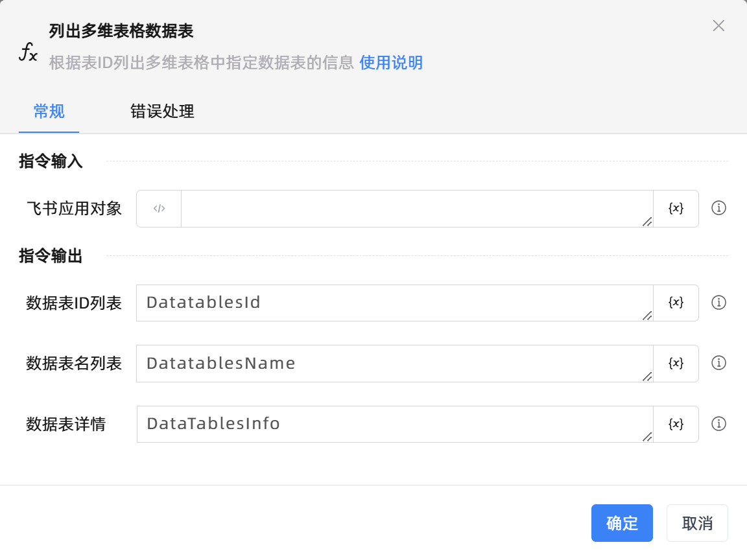Close the dialog with X button
This screenshot has width=747, height=560.
coord(718,26)
